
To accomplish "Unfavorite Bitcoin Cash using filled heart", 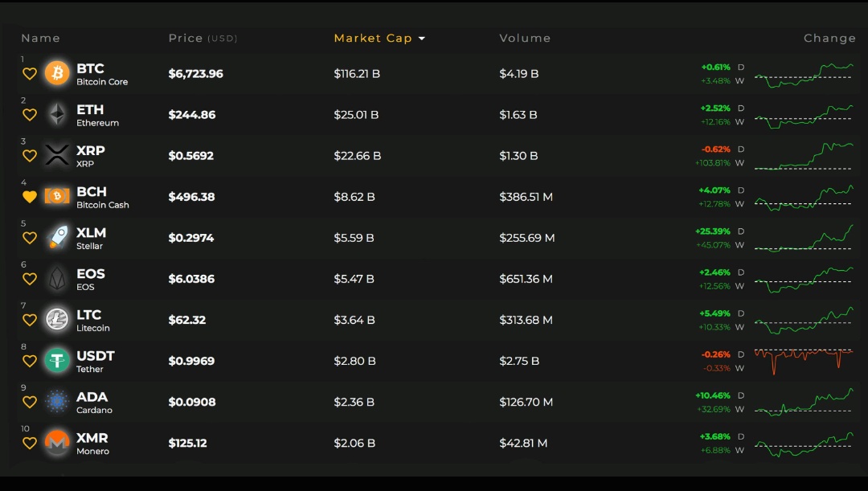I will (30, 197).
